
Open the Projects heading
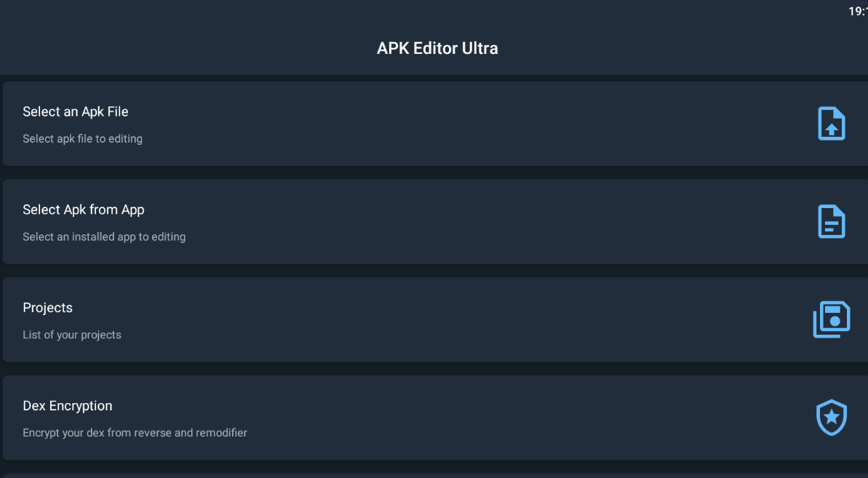tap(47, 308)
